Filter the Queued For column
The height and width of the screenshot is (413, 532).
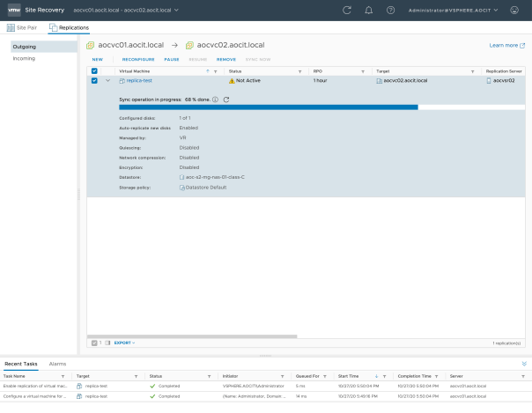(325, 376)
